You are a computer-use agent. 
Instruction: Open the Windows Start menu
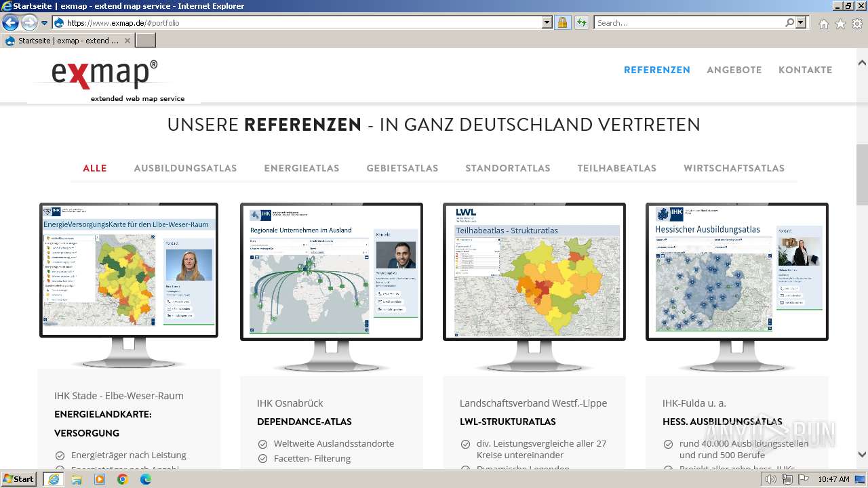(x=19, y=479)
